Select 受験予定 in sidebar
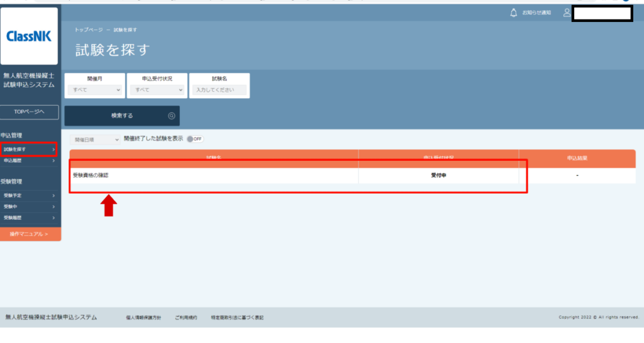The height and width of the screenshot is (343, 644). [28, 196]
